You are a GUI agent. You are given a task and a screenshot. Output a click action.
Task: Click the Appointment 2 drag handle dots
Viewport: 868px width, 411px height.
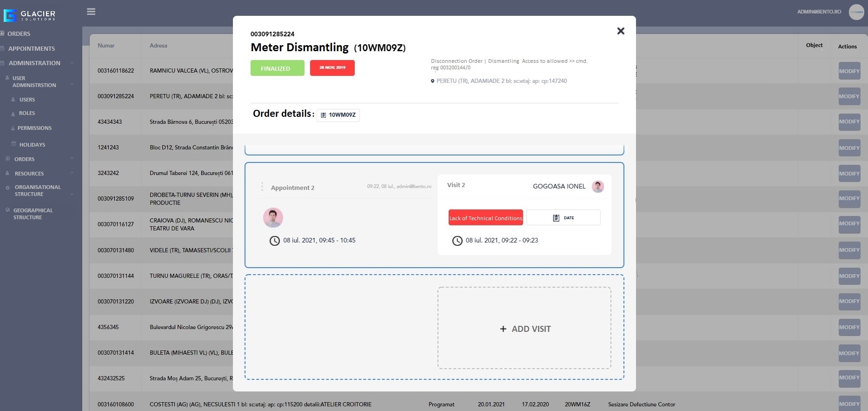point(262,187)
